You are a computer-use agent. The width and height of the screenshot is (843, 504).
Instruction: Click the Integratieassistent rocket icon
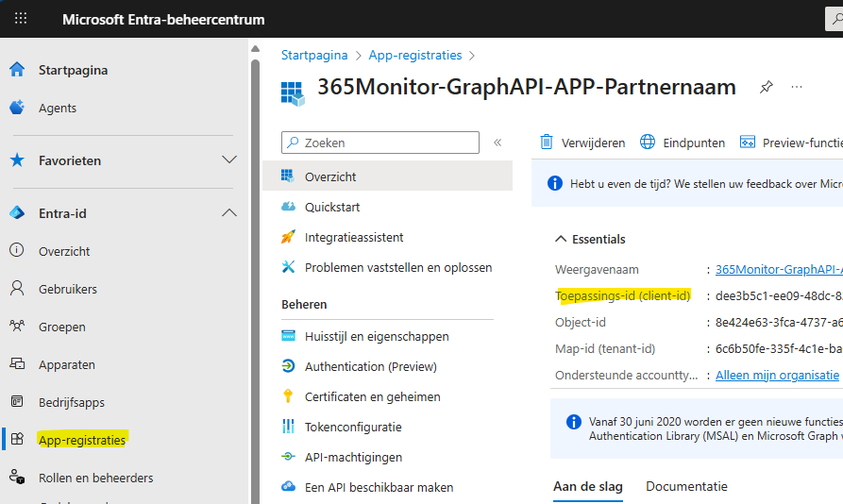click(288, 236)
